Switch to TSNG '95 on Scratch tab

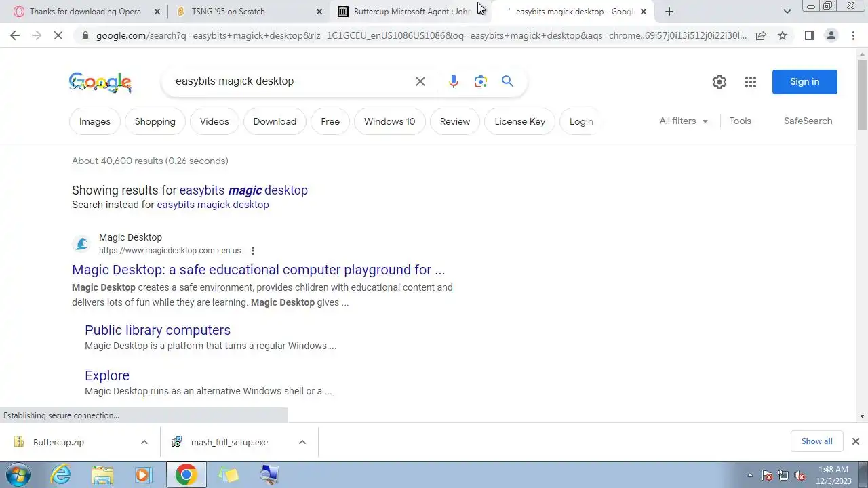tap(249, 12)
